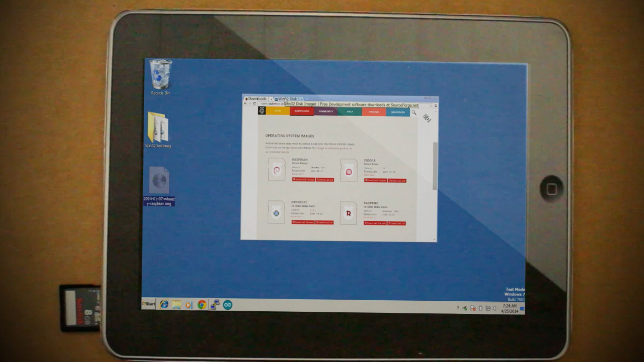Switch to Google Chrome in the taskbar
This screenshot has height=362, width=644.
[x=202, y=305]
